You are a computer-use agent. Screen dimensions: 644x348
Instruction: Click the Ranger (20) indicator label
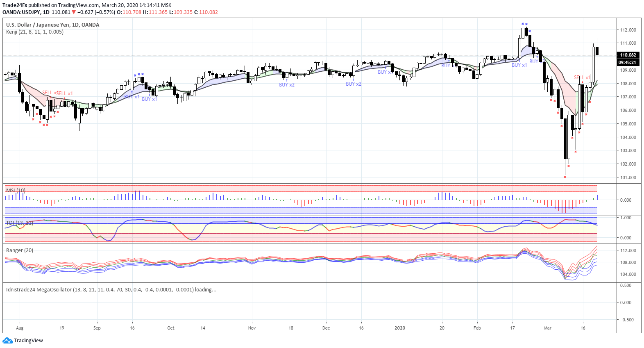pos(20,250)
